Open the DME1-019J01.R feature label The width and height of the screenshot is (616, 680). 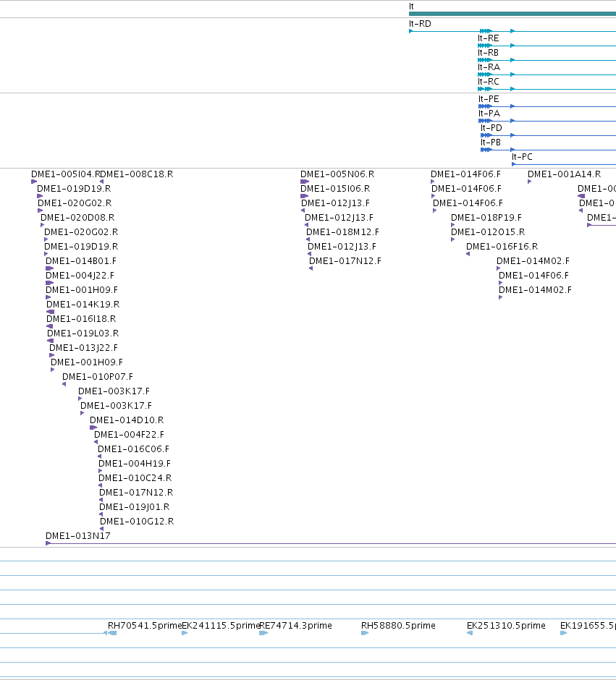135,507
